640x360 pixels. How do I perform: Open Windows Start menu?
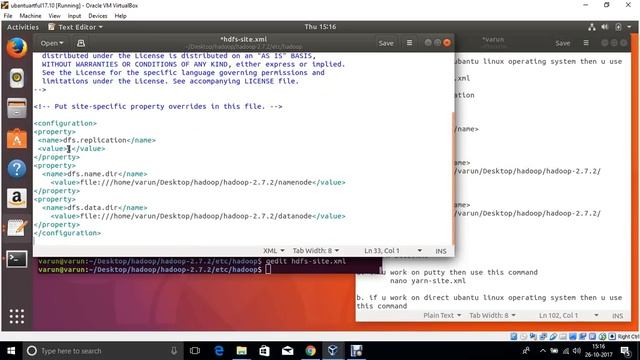(11, 351)
